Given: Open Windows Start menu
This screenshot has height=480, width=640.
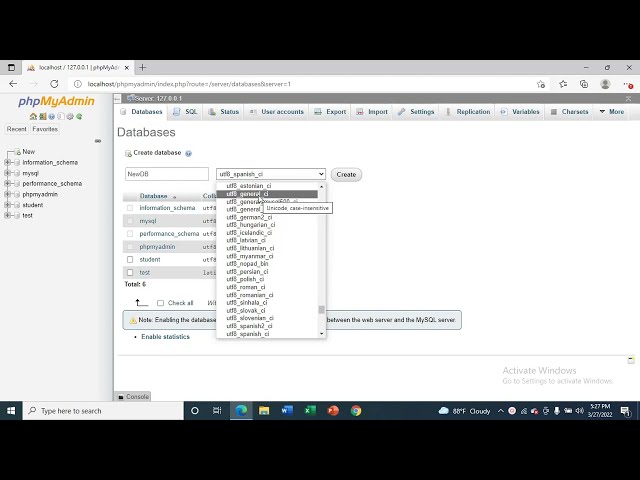Looking at the screenshot, I should point(11,411).
